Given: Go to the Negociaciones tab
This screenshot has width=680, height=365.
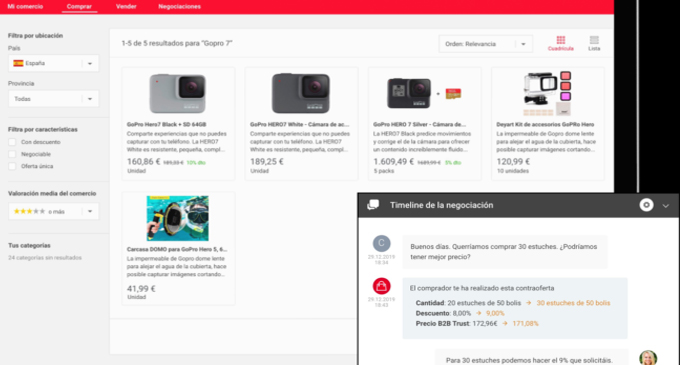Looking at the screenshot, I should 180,7.
